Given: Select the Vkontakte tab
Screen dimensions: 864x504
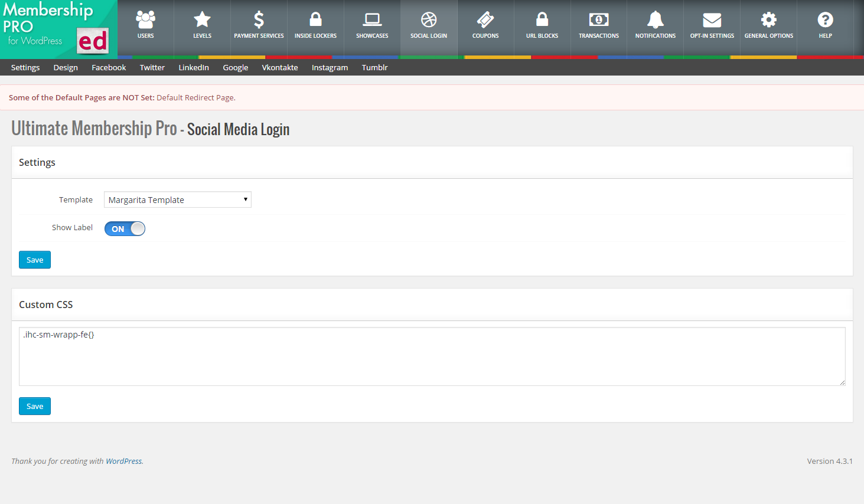Looking at the screenshot, I should tap(279, 67).
